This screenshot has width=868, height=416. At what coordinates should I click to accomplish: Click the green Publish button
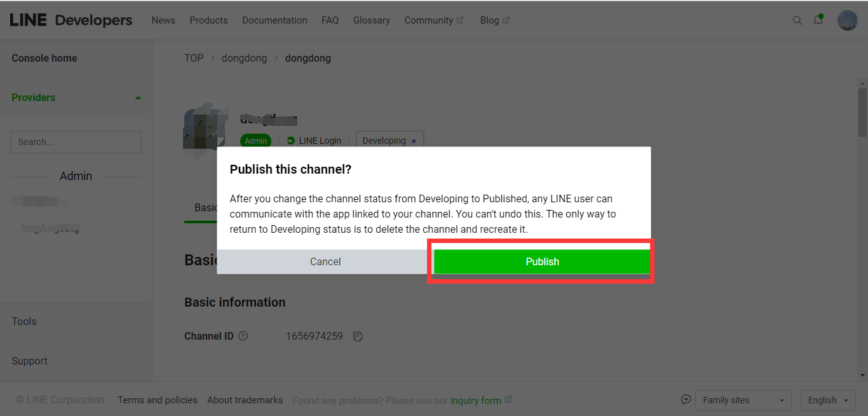(542, 261)
